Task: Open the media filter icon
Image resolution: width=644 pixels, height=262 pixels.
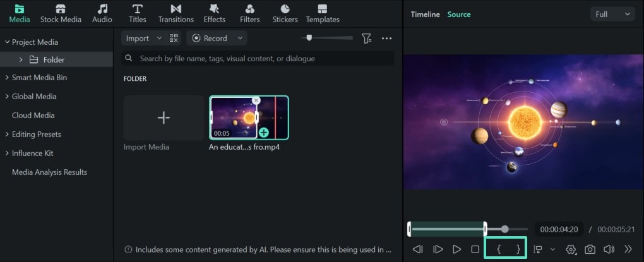Action: (366, 38)
